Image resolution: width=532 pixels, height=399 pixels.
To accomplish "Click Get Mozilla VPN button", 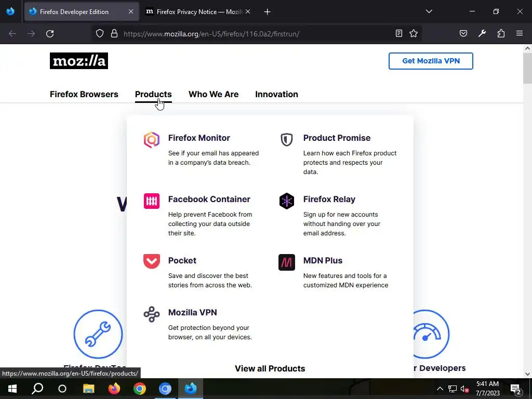I will tap(431, 61).
